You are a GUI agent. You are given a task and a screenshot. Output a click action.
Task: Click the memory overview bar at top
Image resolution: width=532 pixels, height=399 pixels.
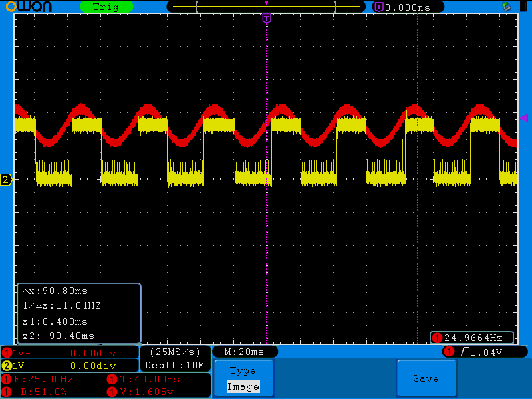[x=266, y=7]
